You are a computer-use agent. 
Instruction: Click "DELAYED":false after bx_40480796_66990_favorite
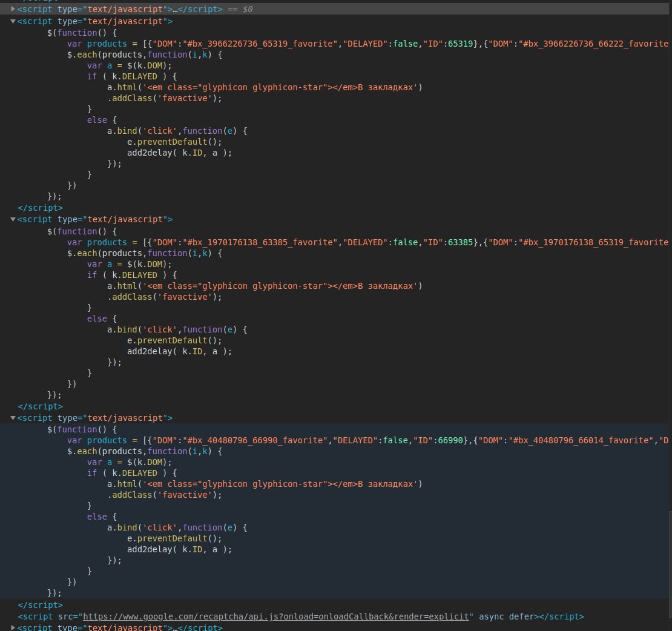(371, 440)
